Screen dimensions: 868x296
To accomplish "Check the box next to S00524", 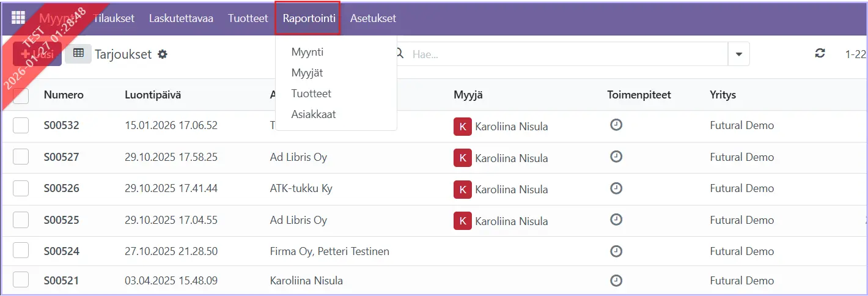I will click(x=21, y=251).
